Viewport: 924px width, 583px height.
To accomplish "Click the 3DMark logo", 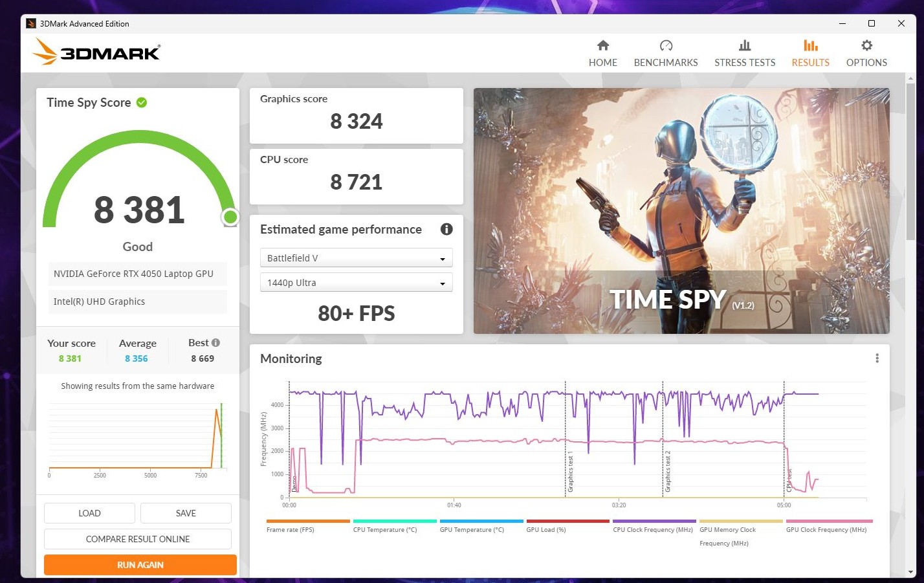I will click(97, 52).
